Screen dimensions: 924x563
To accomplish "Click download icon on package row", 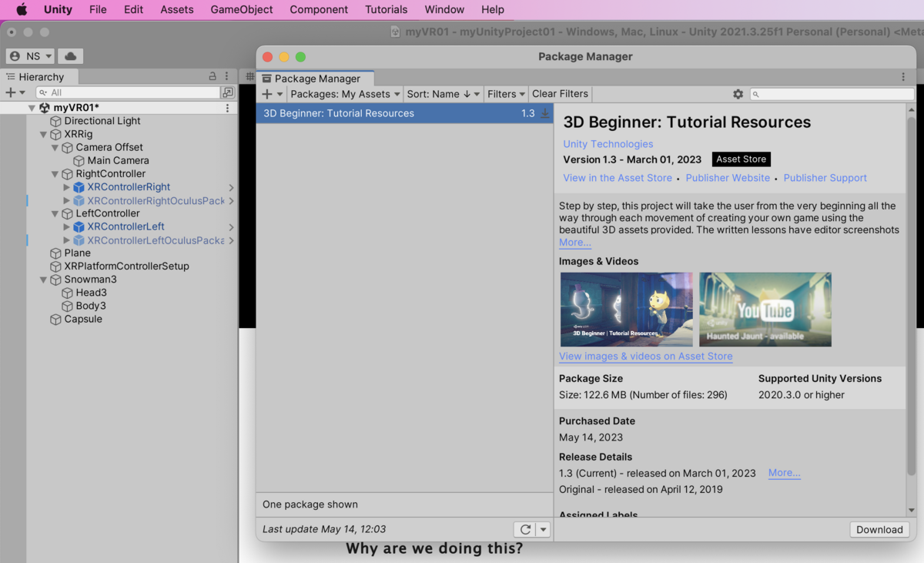I will tap(544, 113).
